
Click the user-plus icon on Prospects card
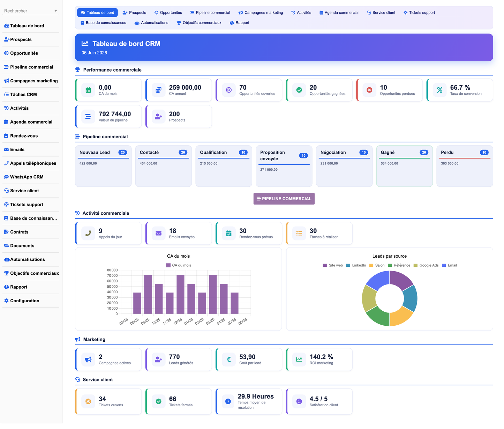click(x=158, y=117)
